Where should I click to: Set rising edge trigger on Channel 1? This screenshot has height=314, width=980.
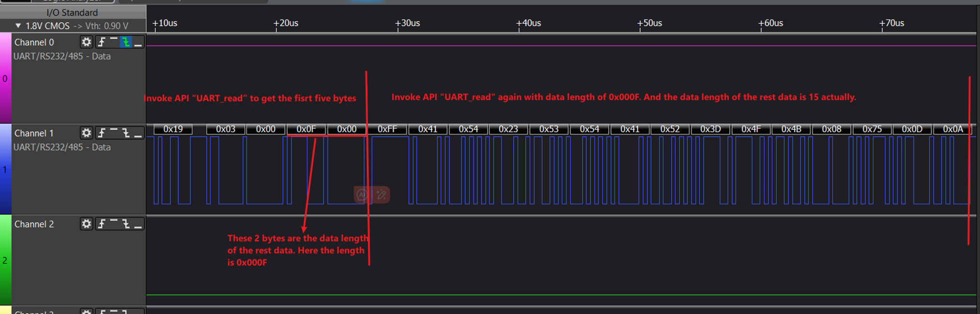coord(101,133)
